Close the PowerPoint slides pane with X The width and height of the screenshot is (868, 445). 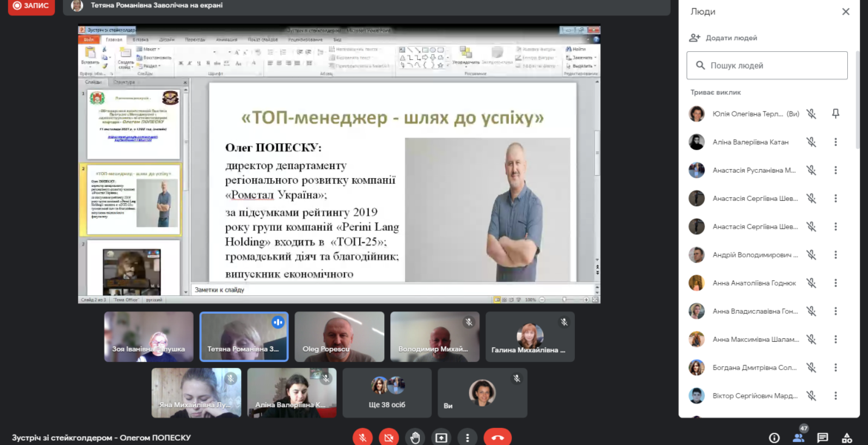coord(185,82)
